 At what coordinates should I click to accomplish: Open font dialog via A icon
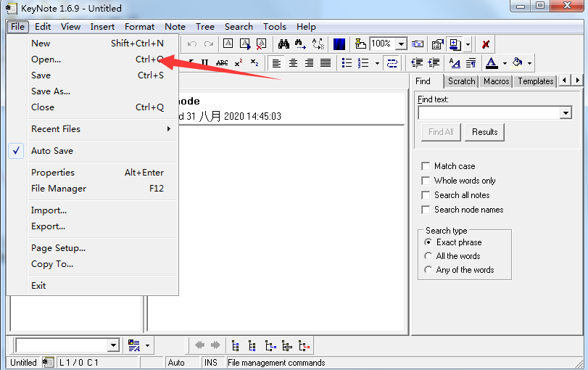click(455, 63)
